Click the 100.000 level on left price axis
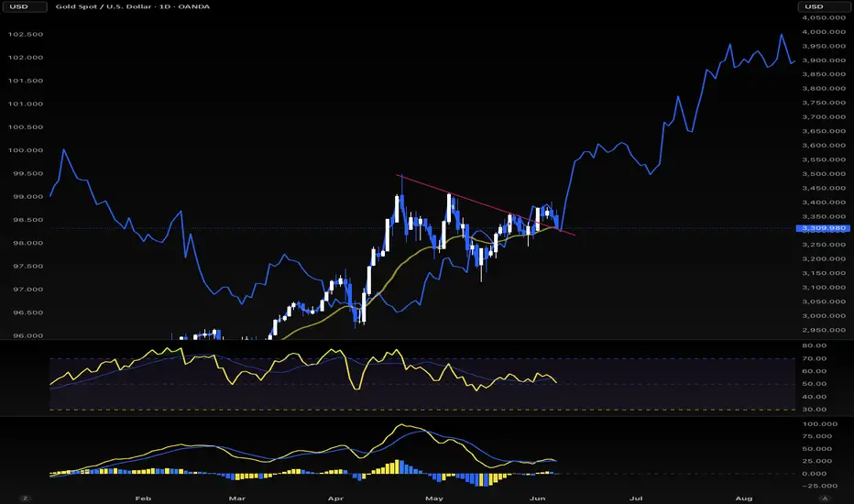854x504 pixels. tap(25, 150)
